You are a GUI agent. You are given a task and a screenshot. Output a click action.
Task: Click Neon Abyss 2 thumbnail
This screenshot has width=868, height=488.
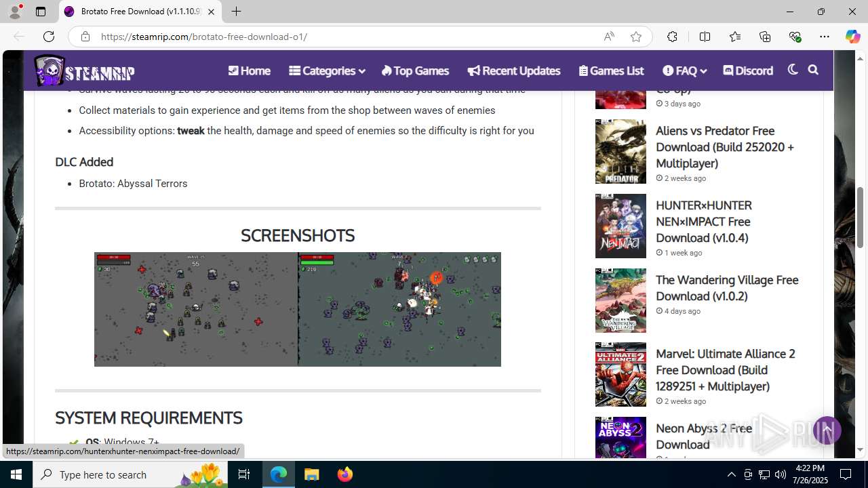[620, 438]
